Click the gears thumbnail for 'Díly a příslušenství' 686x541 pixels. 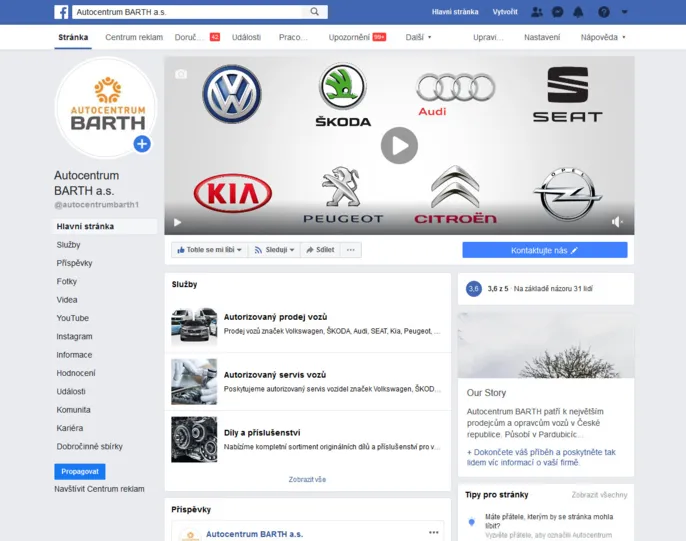(194, 440)
